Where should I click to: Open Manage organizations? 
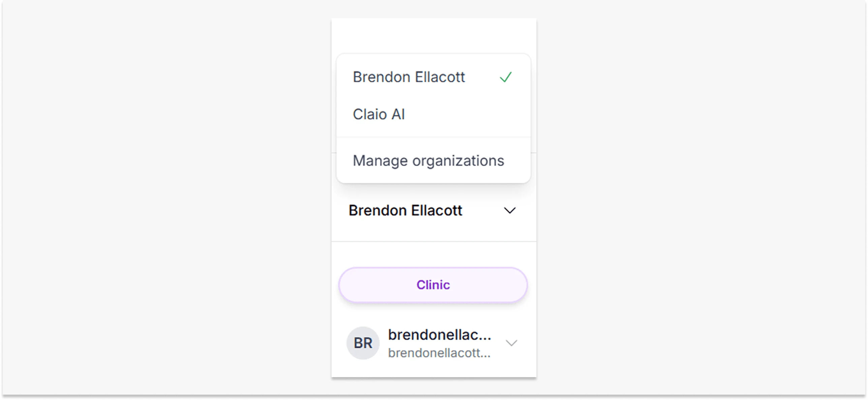pos(428,161)
